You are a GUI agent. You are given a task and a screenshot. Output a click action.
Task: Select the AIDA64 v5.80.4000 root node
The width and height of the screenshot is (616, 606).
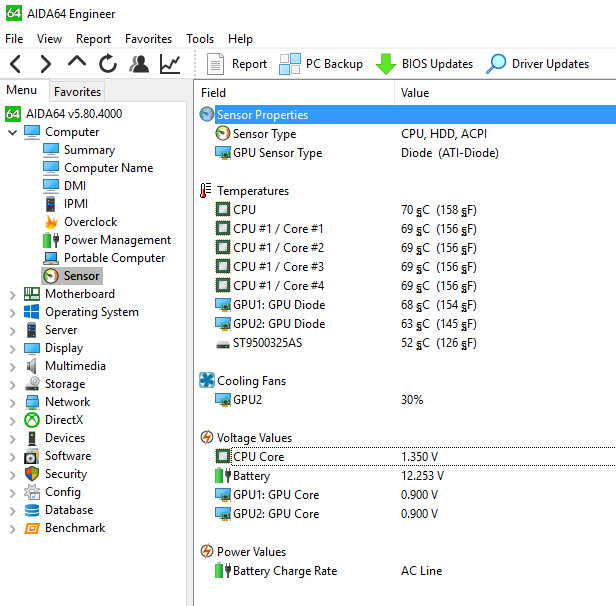point(74,114)
